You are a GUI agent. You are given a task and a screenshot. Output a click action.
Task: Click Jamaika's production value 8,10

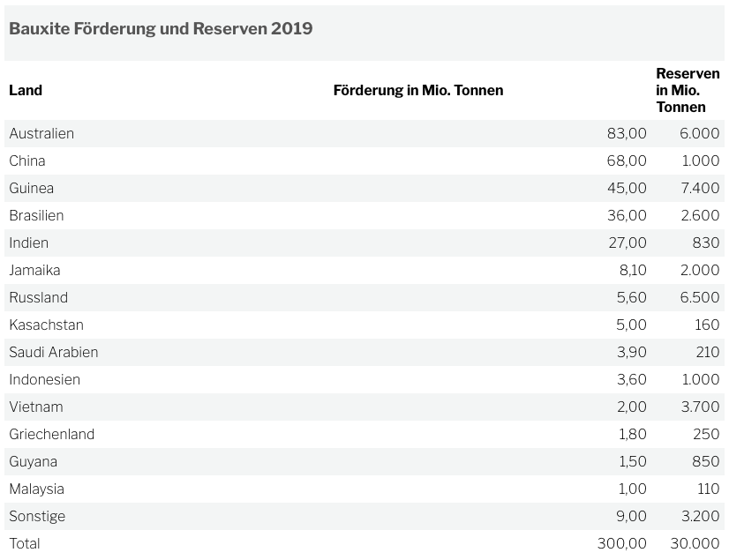tap(631, 271)
